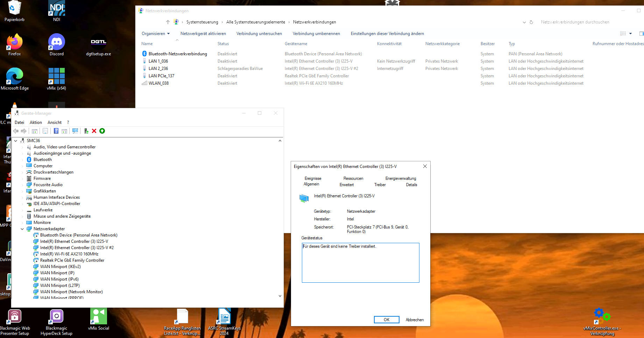
Task: Open Help with the question mark icon
Action: pos(56,131)
